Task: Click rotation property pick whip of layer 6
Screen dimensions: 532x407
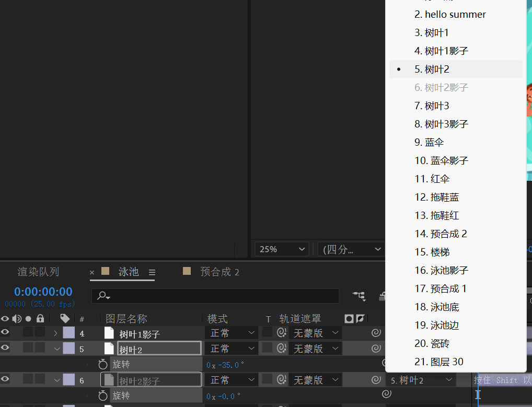Action: [x=387, y=394]
